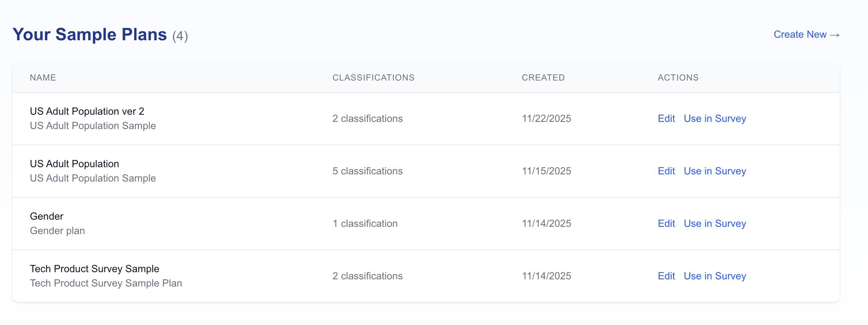The image size is (868, 325).
Task: Click the Name column header
Action: click(x=43, y=78)
